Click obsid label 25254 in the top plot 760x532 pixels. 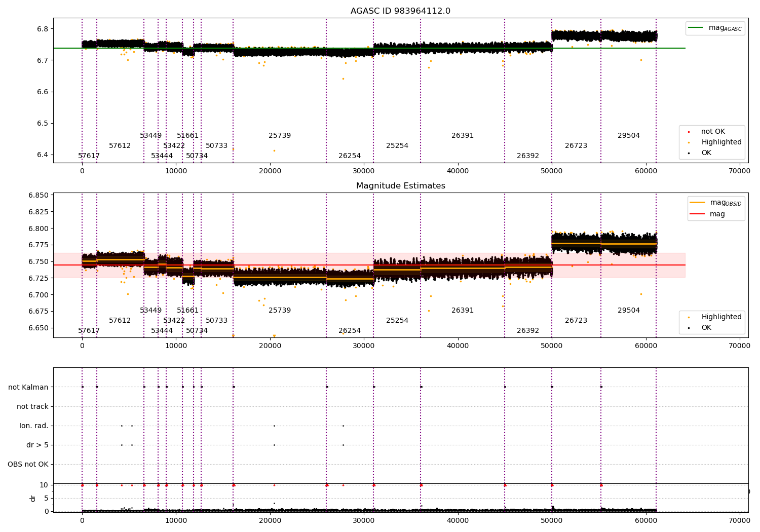click(397, 146)
